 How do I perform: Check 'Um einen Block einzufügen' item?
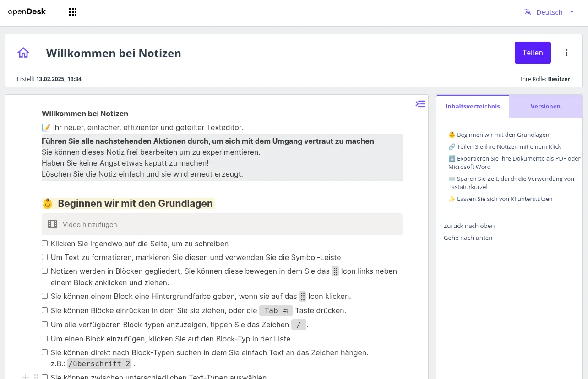(x=44, y=338)
